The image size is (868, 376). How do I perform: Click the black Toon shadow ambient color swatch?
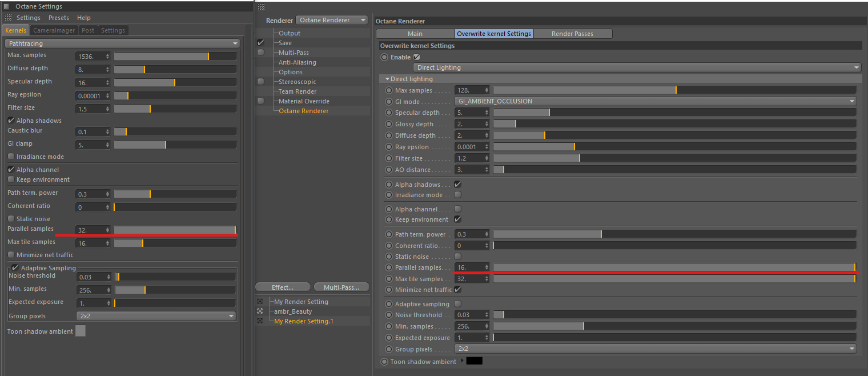tap(475, 361)
